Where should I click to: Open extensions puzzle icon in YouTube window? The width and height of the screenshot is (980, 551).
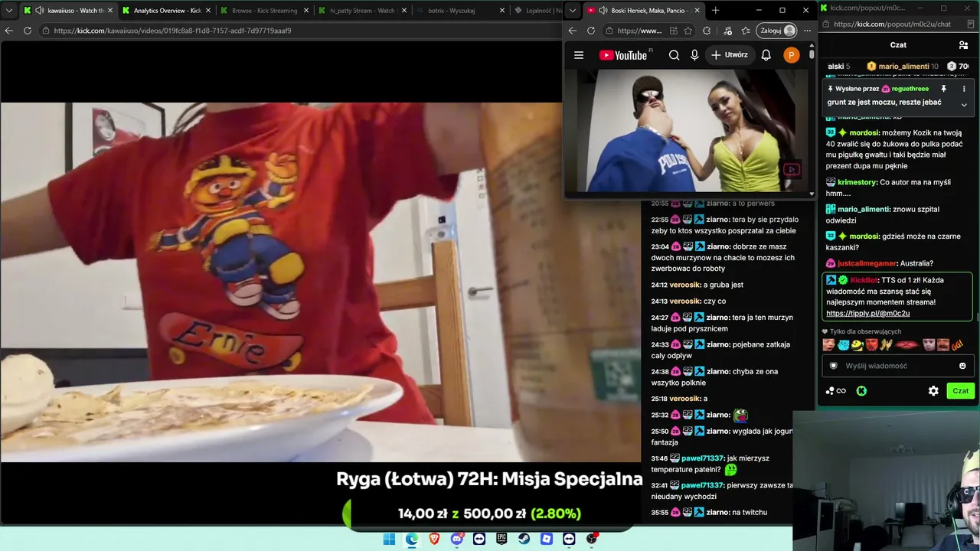tap(707, 31)
